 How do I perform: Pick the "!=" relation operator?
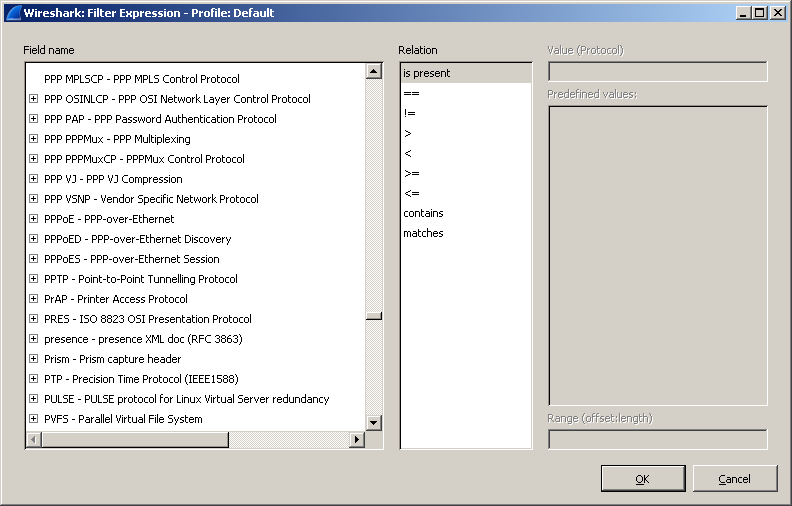point(409,113)
